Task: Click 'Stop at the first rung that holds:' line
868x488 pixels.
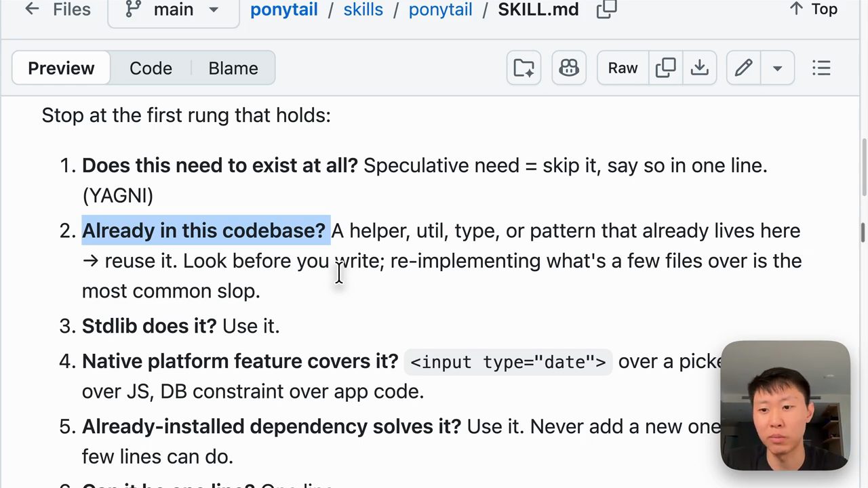Action: pyautogui.click(x=186, y=115)
